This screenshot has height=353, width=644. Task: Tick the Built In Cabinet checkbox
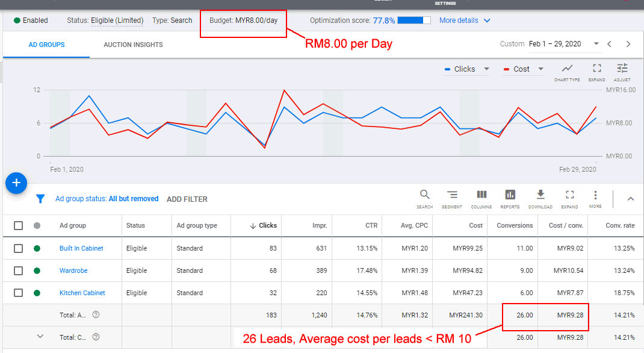tap(19, 248)
